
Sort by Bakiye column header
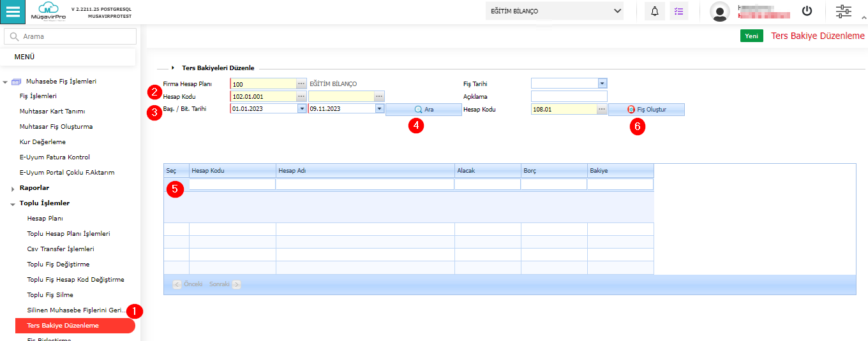point(620,171)
